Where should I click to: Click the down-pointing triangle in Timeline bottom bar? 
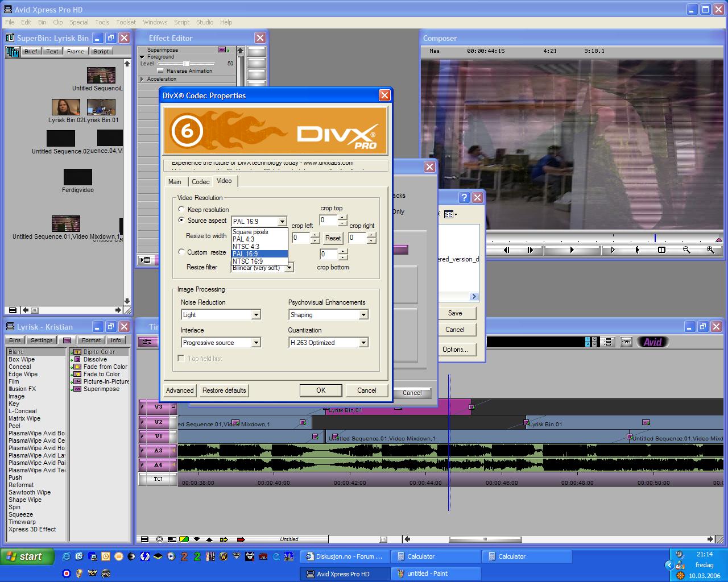(197, 539)
